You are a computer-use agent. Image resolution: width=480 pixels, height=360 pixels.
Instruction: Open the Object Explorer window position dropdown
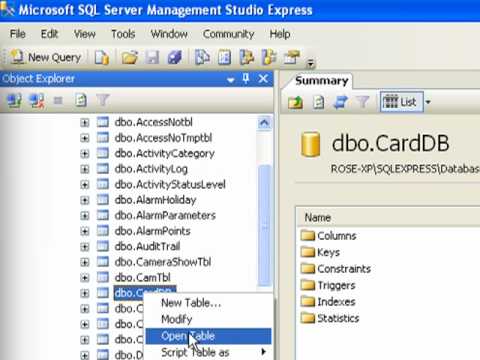tap(230, 80)
